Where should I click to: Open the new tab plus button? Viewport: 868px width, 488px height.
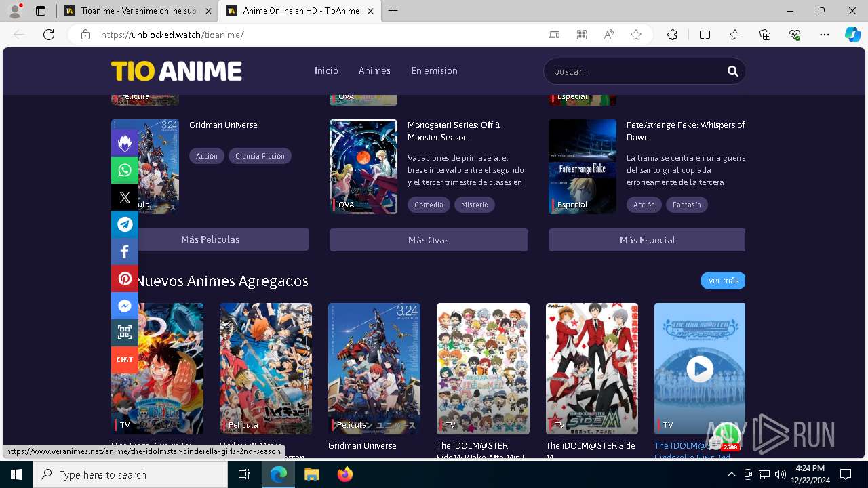coord(393,11)
